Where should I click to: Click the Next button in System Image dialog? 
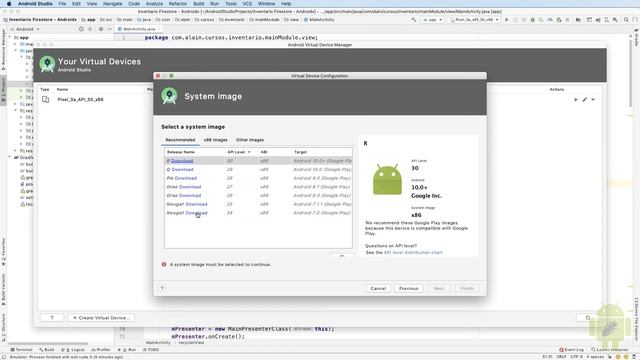(439, 288)
